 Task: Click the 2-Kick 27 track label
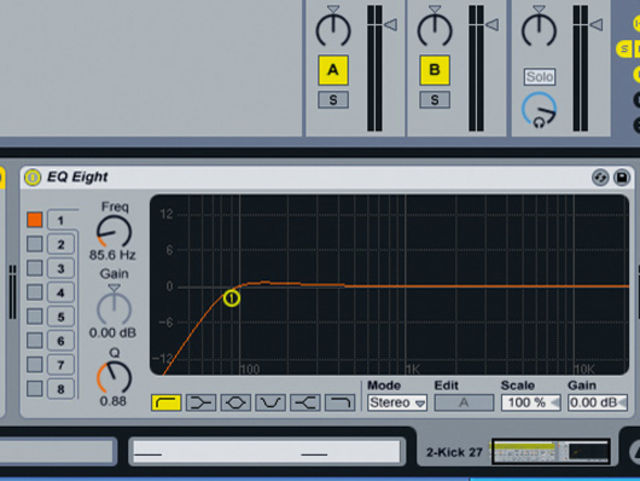tap(454, 452)
